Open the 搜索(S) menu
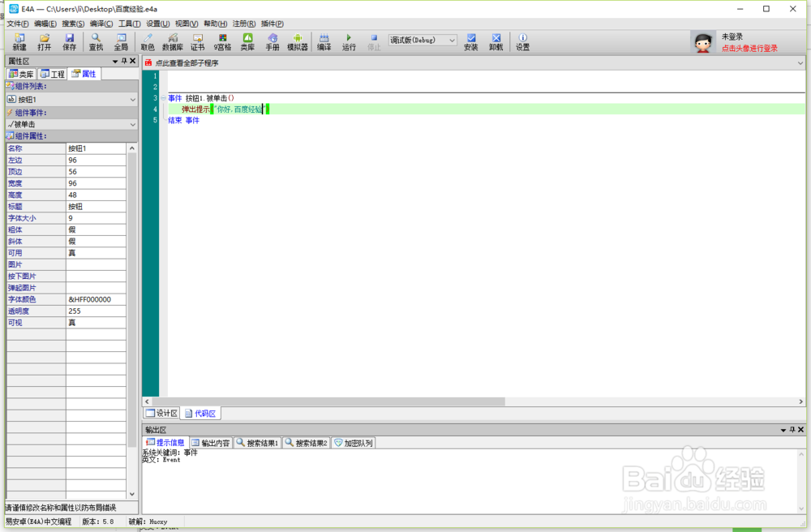The width and height of the screenshot is (811, 532). [x=73, y=24]
